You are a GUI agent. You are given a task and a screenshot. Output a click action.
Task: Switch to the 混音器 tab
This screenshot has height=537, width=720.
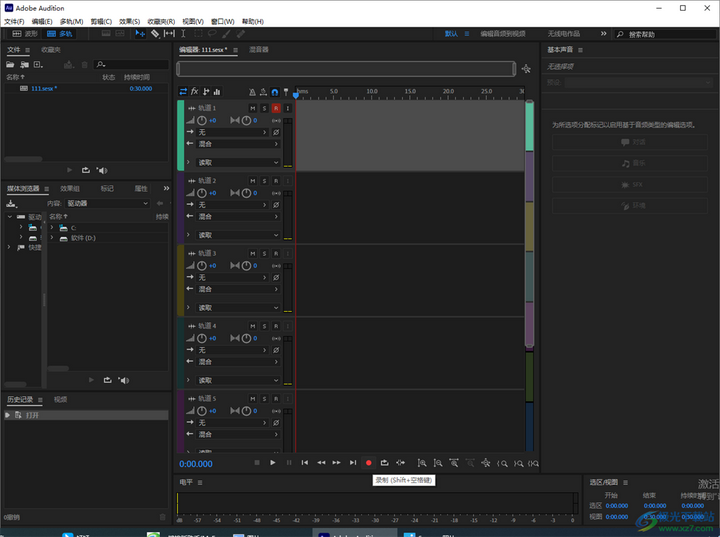[x=259, y=50]
